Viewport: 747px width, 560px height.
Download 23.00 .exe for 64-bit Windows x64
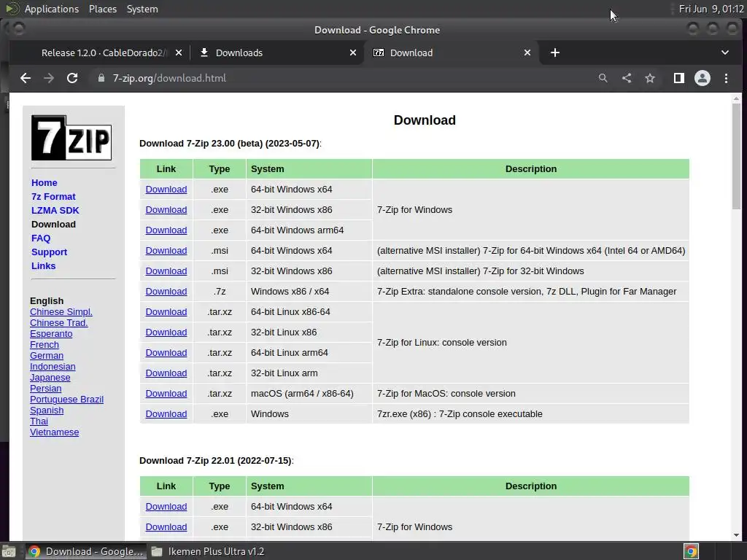(166, 190)
